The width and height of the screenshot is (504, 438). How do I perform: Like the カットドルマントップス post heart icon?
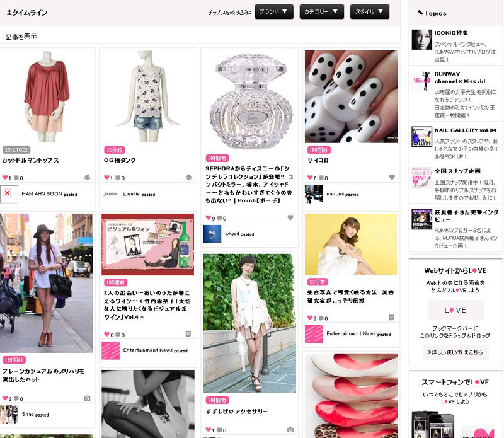coord(5,178)
